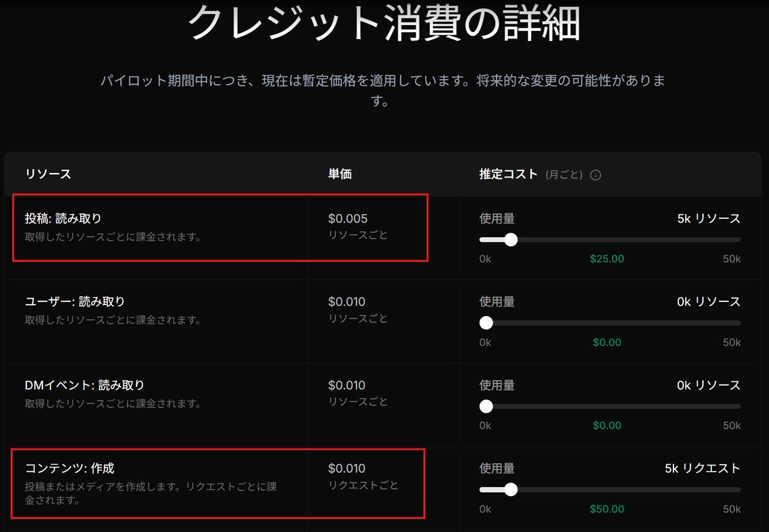The image size is (769, 532).
Task: Adjust the コンテンツ: 作成 usage slider handle
Action: pos(511,489)
